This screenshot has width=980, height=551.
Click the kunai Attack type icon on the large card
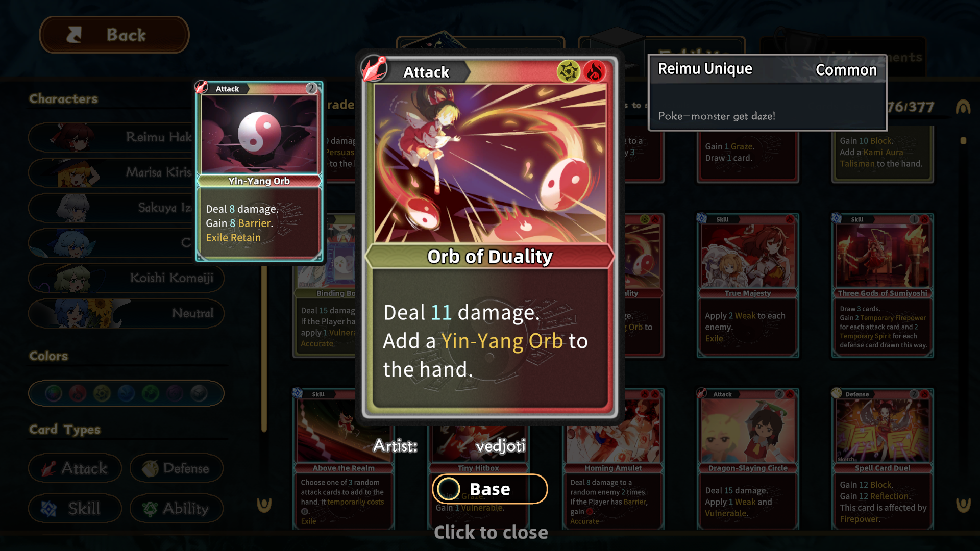(375, 68)
